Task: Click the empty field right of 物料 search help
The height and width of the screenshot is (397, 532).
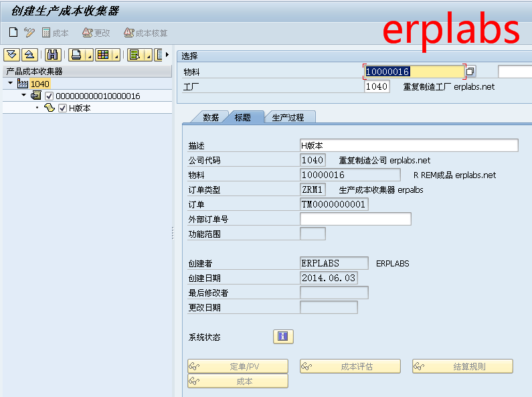Action: point(515,72)
